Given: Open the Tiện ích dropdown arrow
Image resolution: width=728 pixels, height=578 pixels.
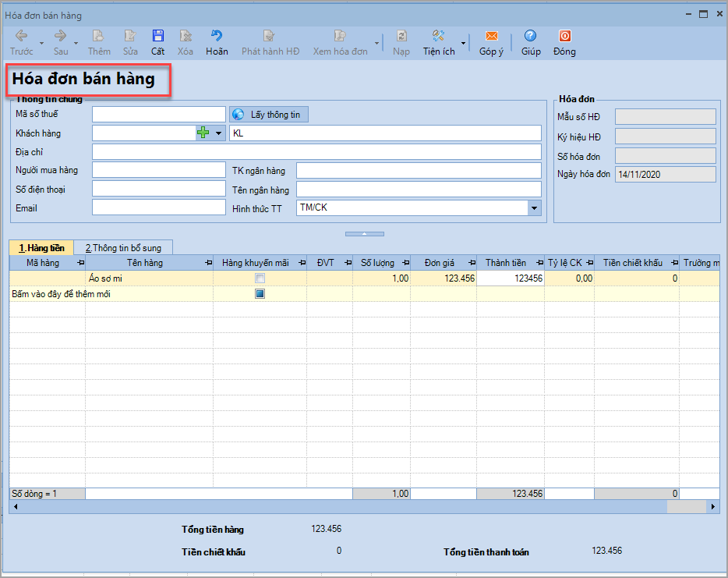Looking at the screenshot, I should (x=463, y=43).
